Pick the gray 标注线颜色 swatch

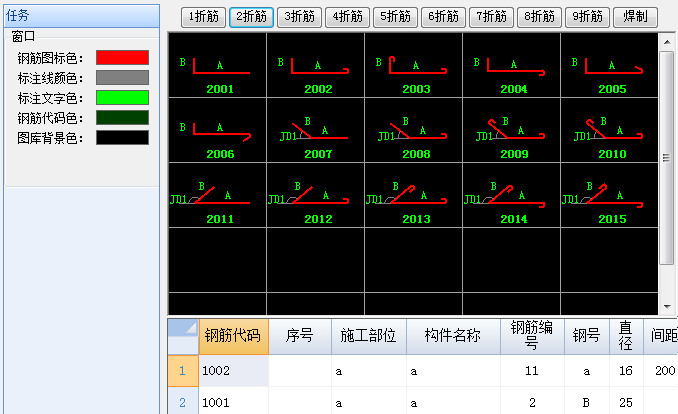122,78
